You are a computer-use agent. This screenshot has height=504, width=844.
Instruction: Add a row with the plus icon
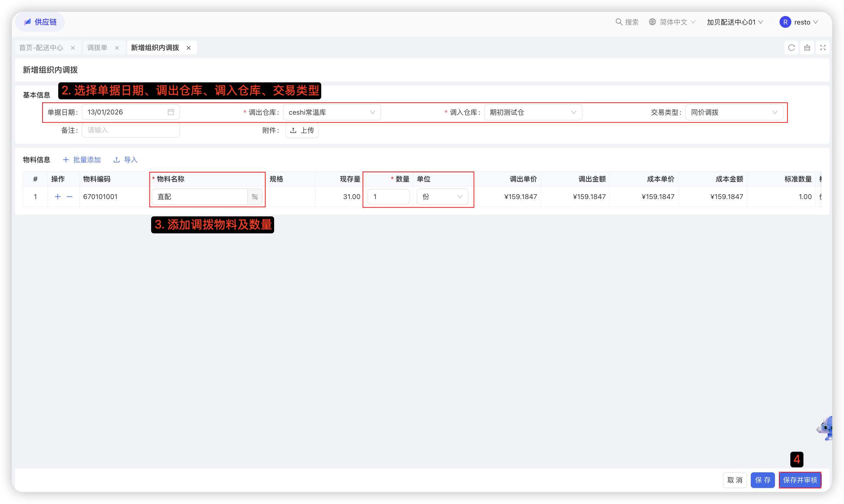tap(58, 197)
